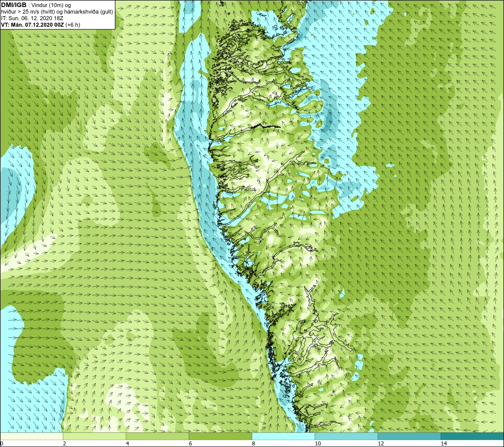Pick the 4–6 m/s green legend swatch
Viewport: 504px width, 447px height.
tap(157, 436)
